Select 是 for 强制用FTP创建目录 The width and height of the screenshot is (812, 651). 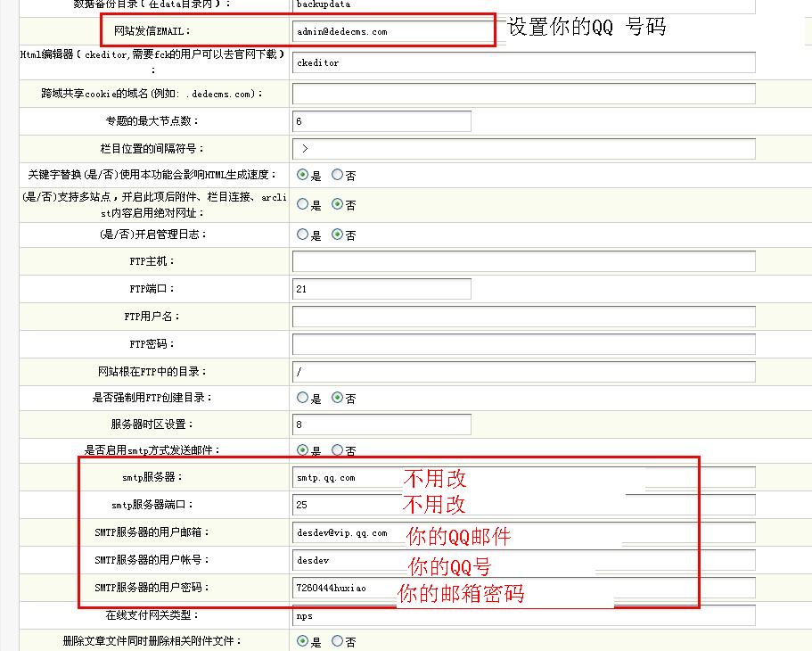(x=303, y=397)
